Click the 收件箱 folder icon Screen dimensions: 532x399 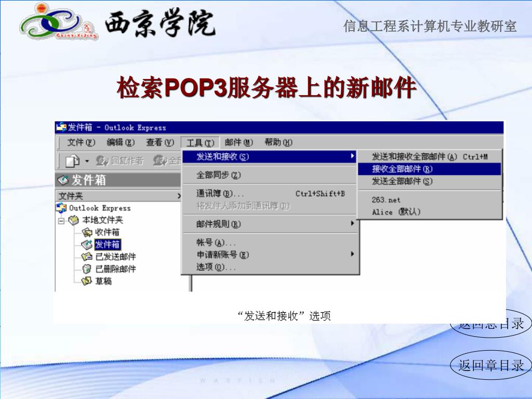point(87,232)
